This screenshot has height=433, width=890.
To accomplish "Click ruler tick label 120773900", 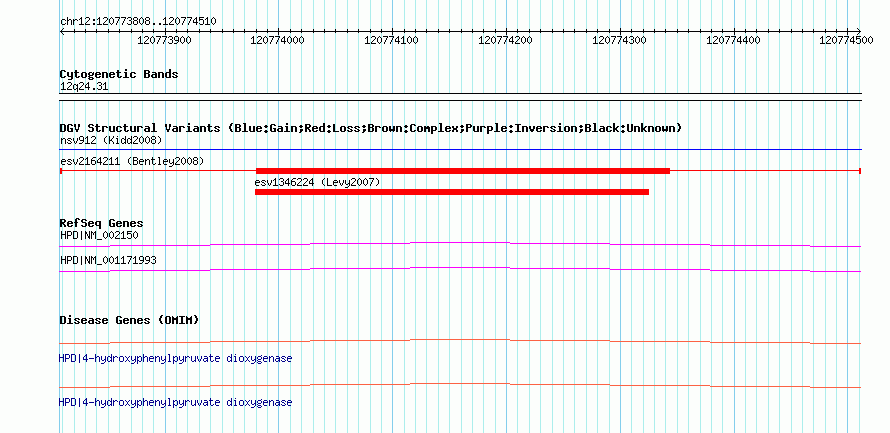I will click(x=165, y=40).
